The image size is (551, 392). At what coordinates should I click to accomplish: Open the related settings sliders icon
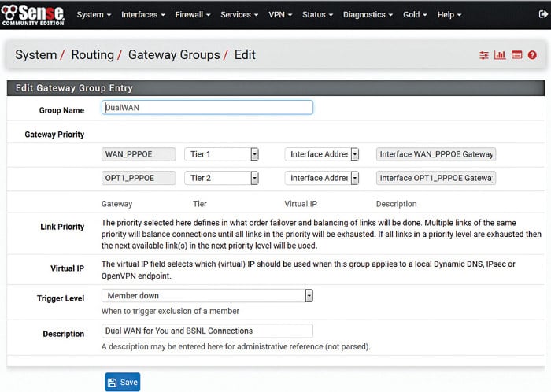484,55
